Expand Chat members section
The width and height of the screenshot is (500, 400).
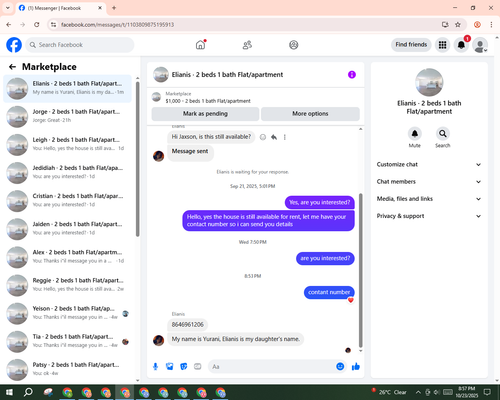[x=429, y=182]
